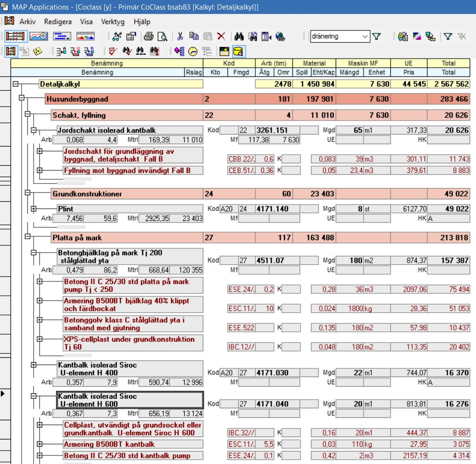
Task: Click the code field 4171.140 in the Plint row
Action: 277,208
